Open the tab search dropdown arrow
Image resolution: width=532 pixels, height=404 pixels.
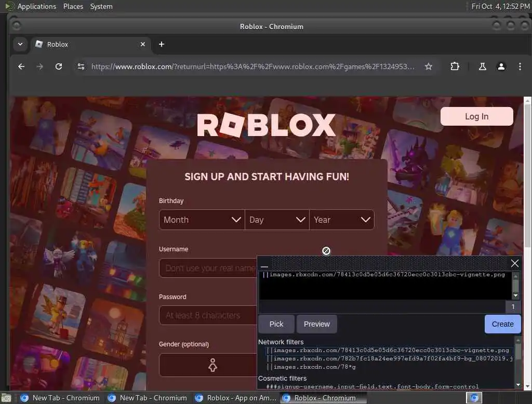(x=20, y=45)
